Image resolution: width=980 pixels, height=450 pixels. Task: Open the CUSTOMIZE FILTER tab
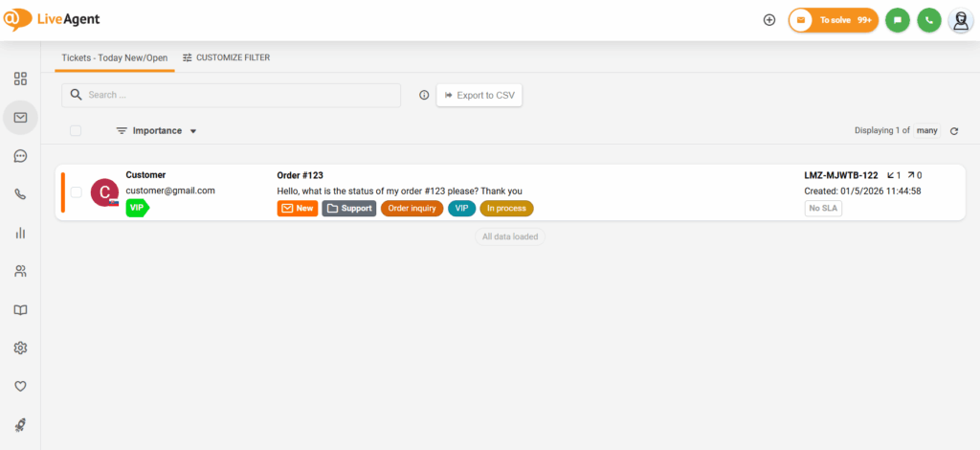(x=226, y=57)
